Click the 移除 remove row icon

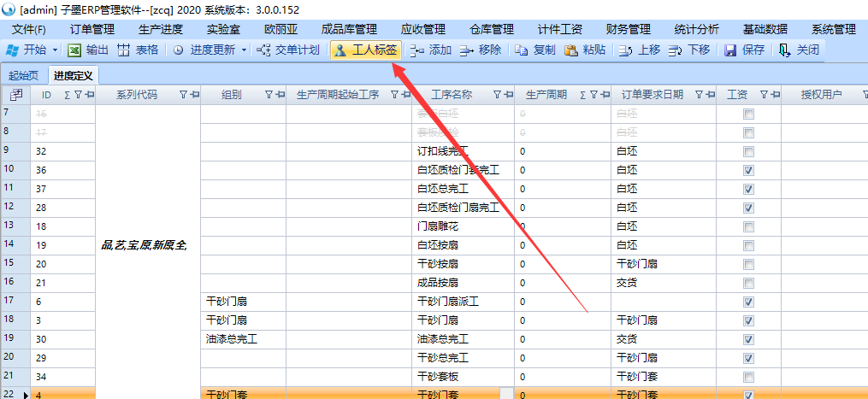pos(467,50)
